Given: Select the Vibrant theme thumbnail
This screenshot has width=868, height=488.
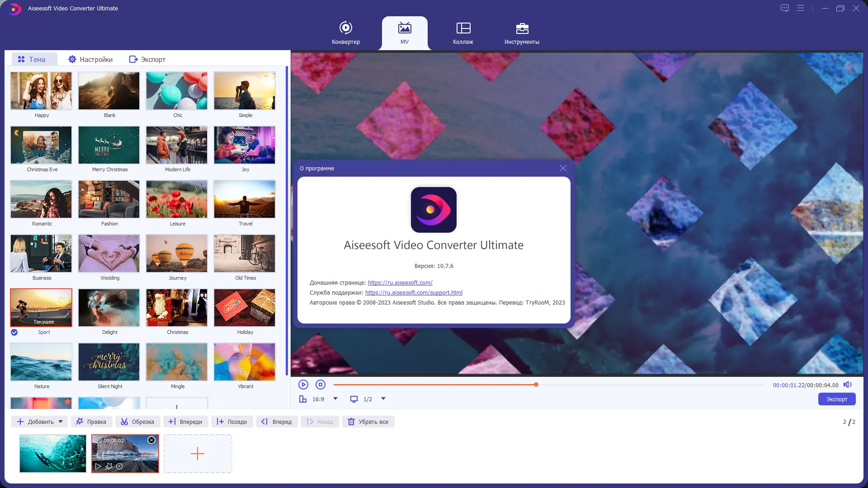Looking at the screenshot, I should click(x=245, y=361).
